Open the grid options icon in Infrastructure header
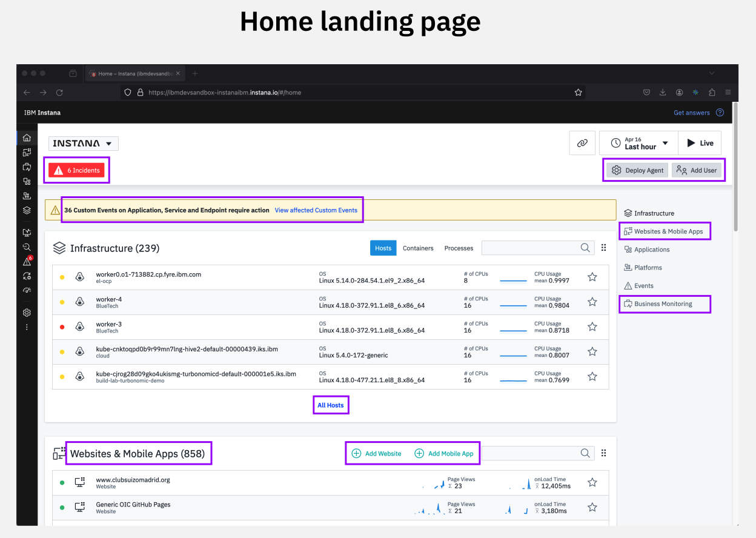 tap(603, 248)
